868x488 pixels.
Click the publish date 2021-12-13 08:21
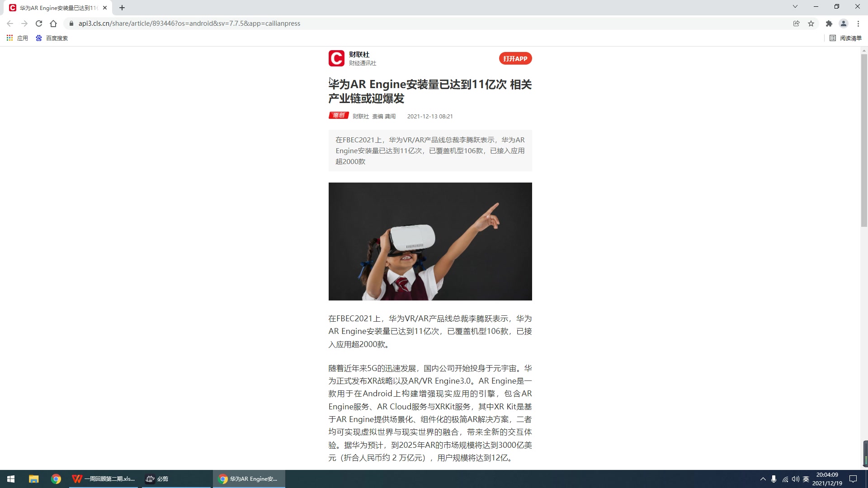(430, 116)
